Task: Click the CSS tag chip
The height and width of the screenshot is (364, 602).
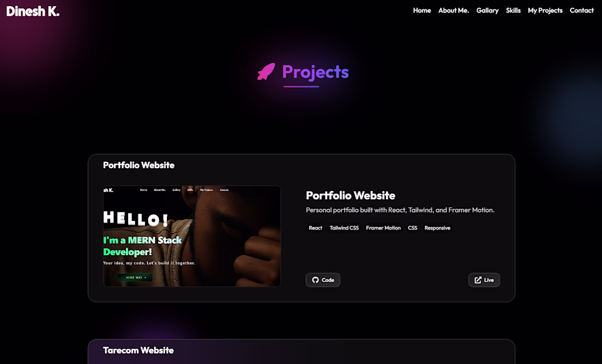Action: [412, 228]
